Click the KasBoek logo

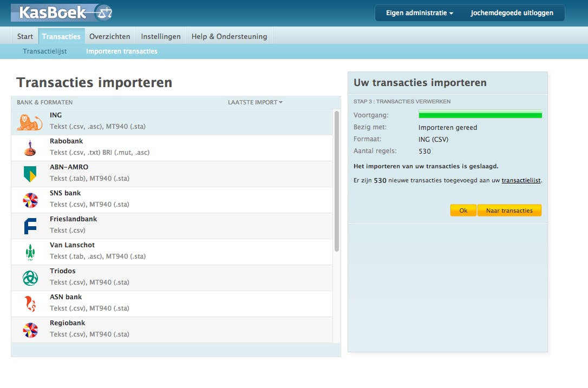(62, 13)
